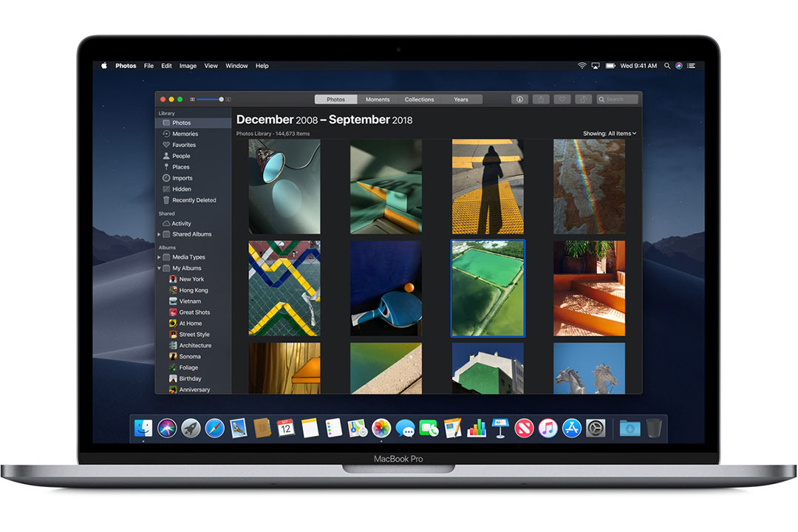This screenshot has height=532, width=798.
Task: Launch FaceTime from the Dock
Action: click(429, 429)
